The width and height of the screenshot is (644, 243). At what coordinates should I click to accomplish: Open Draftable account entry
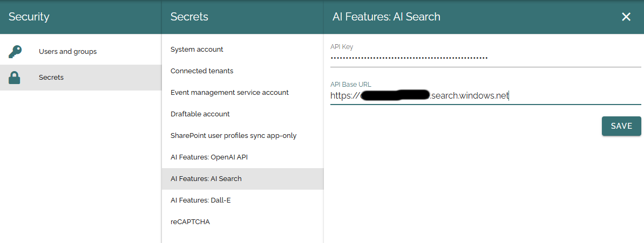[243, 114]
